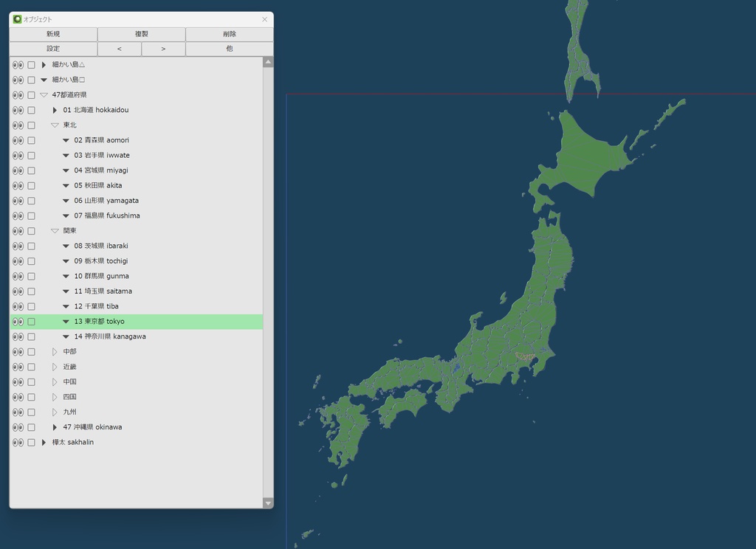Screen dimensions: 756x549
Task: Click the 新規 (New) button
Action: pos(52,34)
